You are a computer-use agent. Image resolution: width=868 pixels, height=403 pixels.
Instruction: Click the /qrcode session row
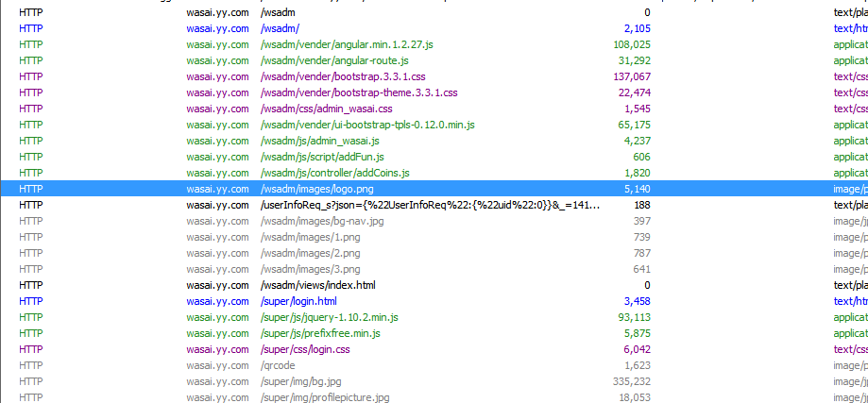pos(434,365)
